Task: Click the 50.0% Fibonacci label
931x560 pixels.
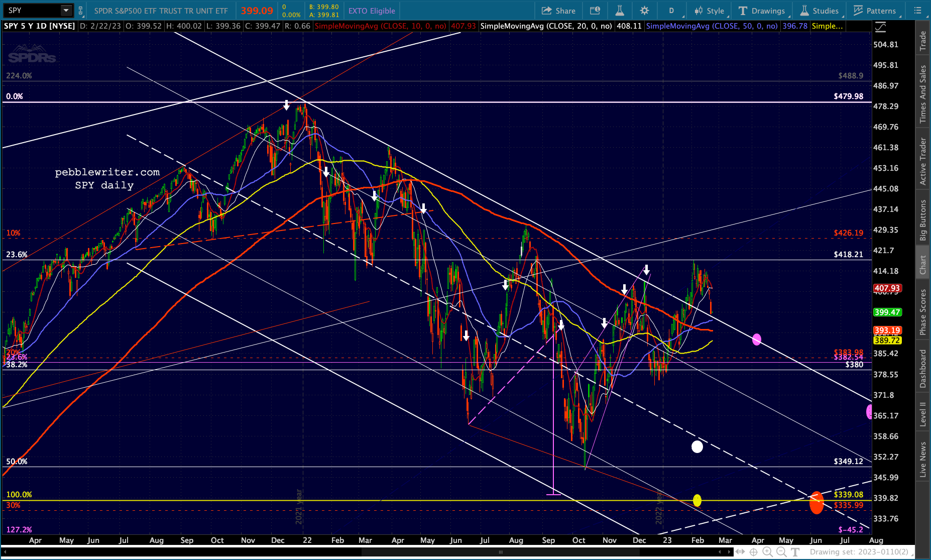Action: coord(17,462)
